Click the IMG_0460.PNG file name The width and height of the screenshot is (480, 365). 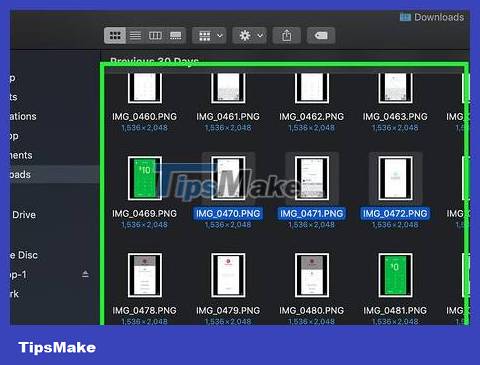(144, 117)
